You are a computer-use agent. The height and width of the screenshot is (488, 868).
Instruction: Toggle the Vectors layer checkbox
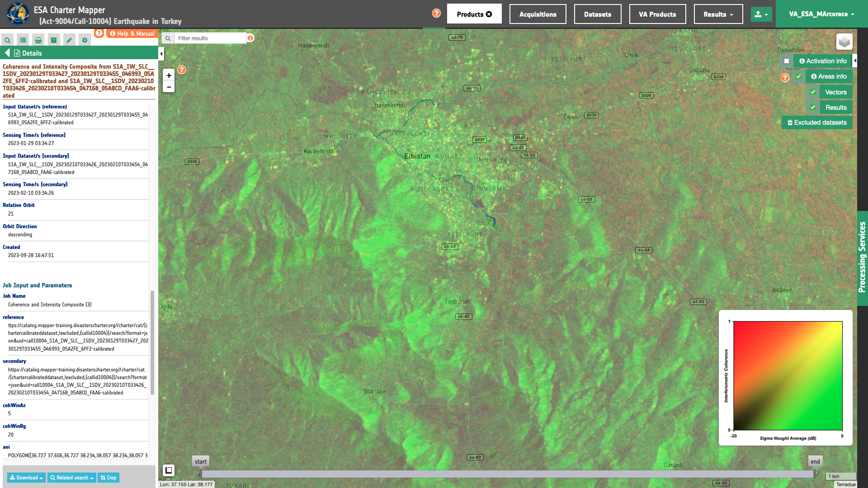[x=813, y=92]
